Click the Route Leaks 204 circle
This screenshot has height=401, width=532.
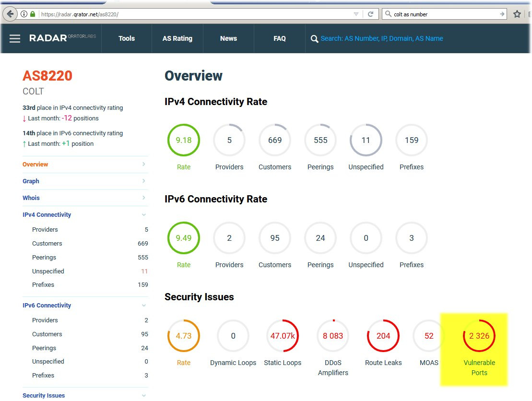click(383, 336)
